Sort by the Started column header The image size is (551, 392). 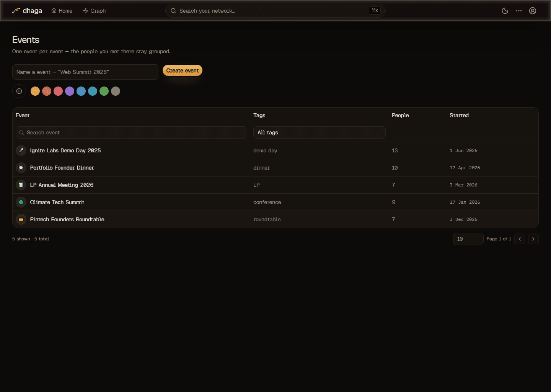tap(459, 115)
